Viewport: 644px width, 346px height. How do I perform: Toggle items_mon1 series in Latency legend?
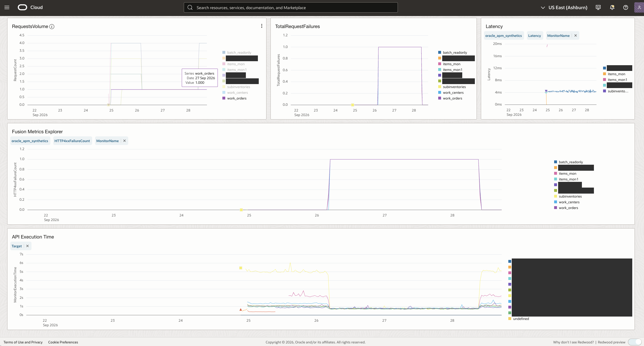(615, 80)
